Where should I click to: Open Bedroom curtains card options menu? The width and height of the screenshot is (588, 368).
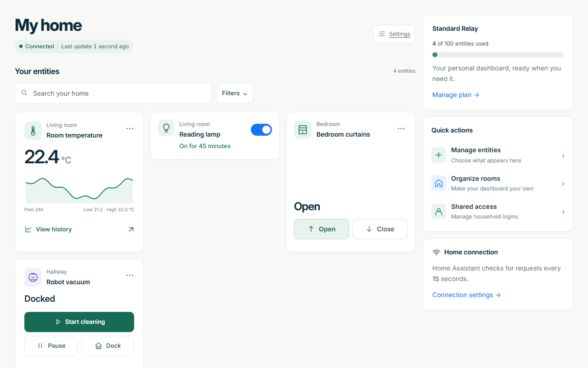click(x=401, y=129)
